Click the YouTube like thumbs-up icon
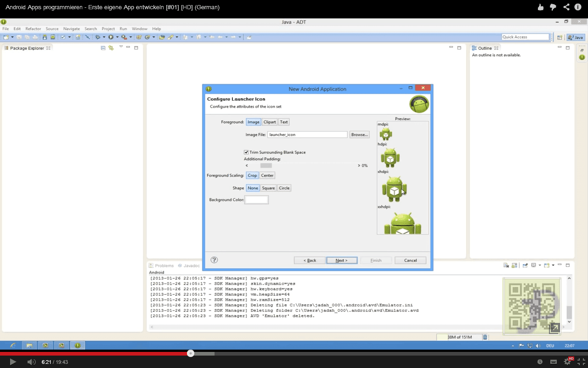The height and width of the screenshot is (368, 588). (541, 7)
